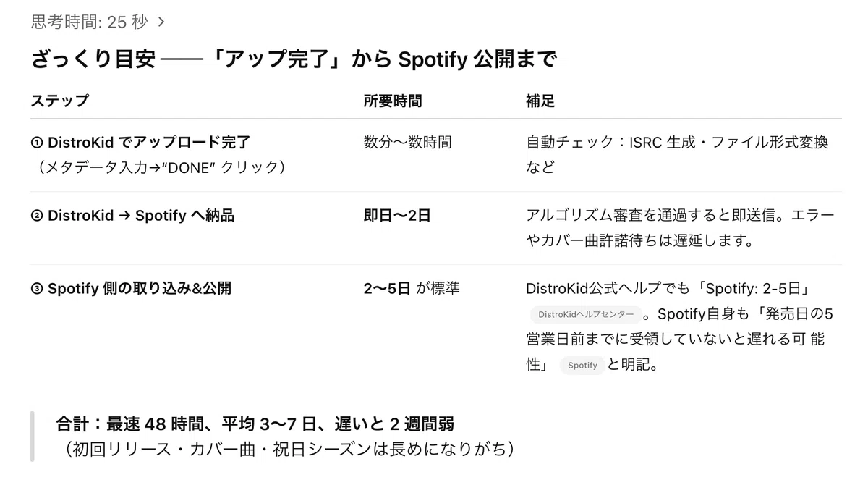Click the 初回リリース・カバー曲 caveat line
This screenshot has width=868, height=493.
[289, 450]
